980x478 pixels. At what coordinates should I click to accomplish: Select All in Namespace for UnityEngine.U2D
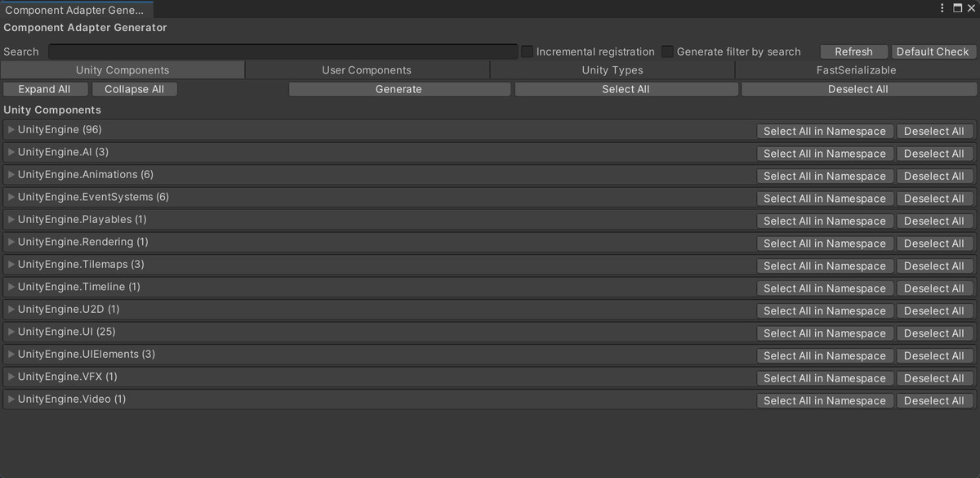pyautogui.click(x=825, y=310)
